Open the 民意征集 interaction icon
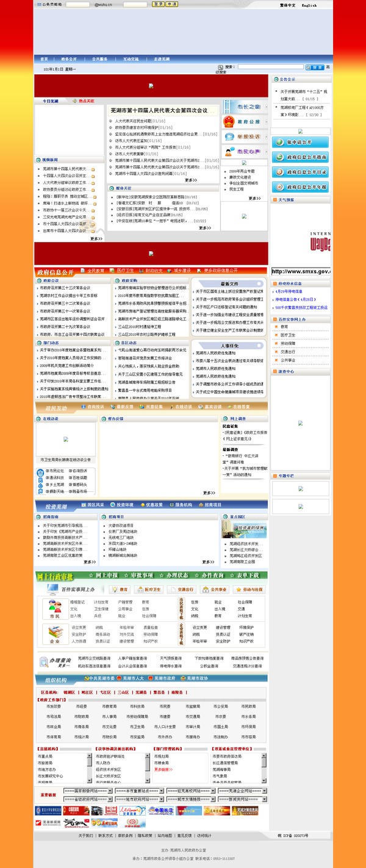366x868 pixels. point(151,407)
